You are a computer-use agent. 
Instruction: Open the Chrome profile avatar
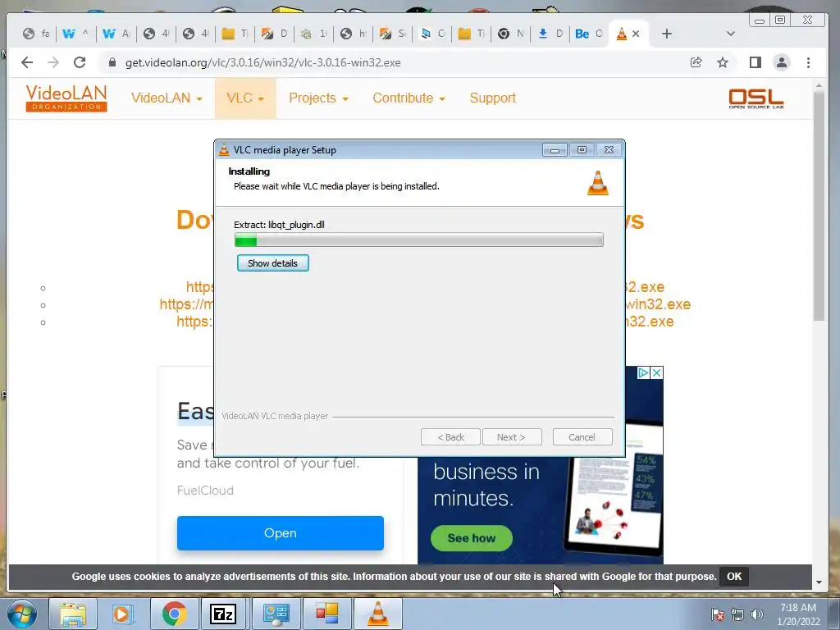782,62
